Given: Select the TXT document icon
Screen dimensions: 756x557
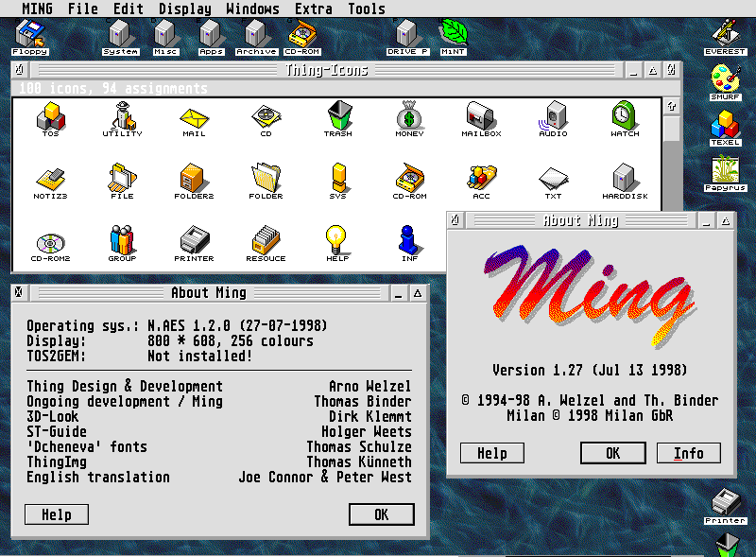Looking at the screenshot, I should pyautogui.click(x=553, y=182).
